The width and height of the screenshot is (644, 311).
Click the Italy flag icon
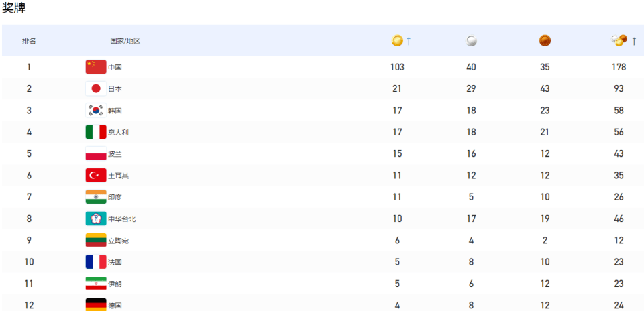(x=96, y=132)
